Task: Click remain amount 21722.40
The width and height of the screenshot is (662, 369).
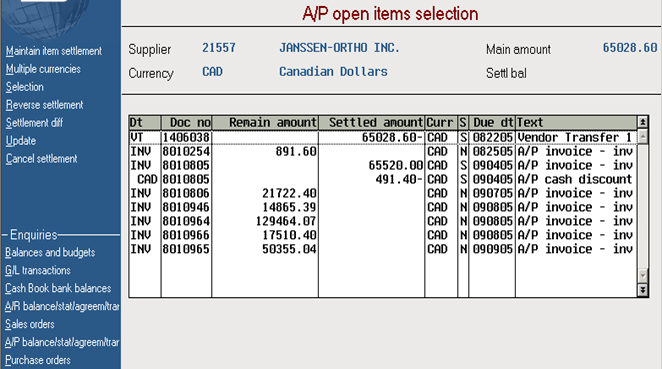Action: [x=289, y=193]
